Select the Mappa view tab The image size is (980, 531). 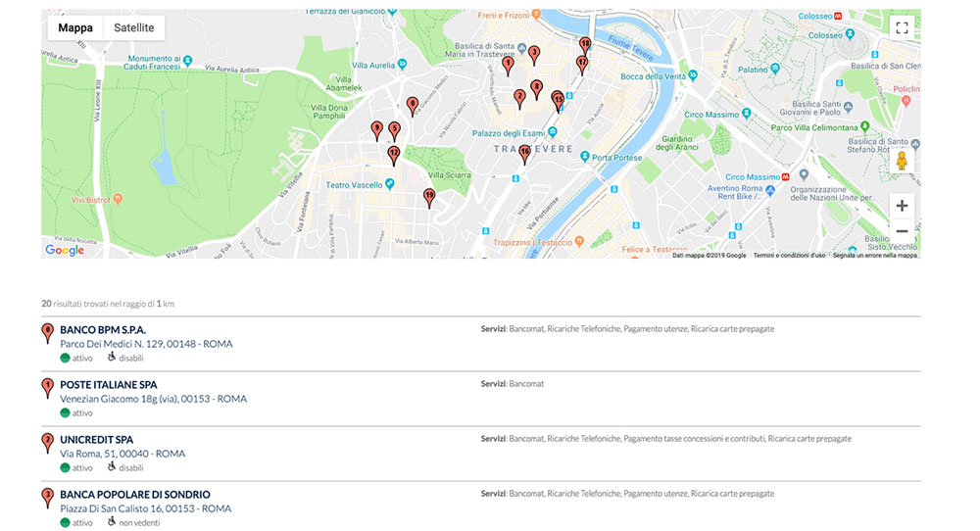(x=75, y=27)
